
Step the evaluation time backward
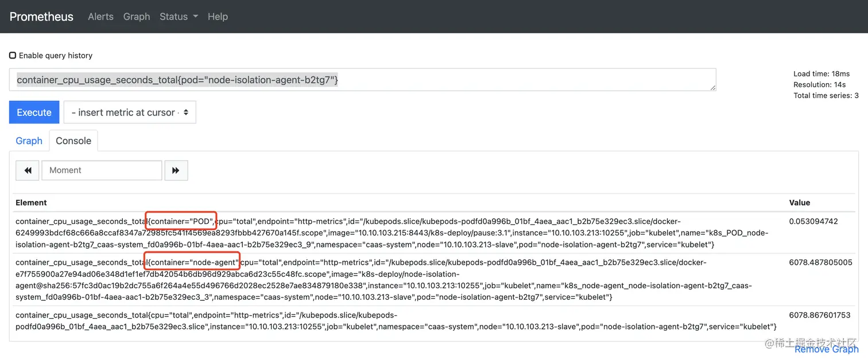(28, 171)
